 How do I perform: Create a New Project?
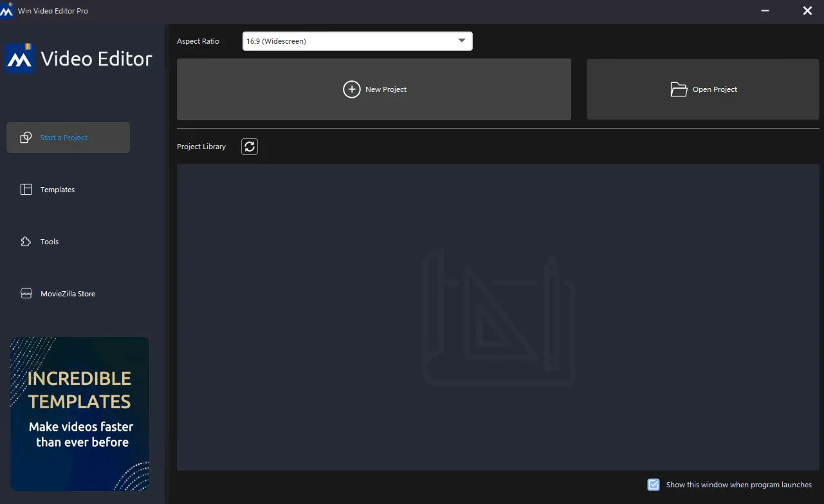[x=374, y=89]
